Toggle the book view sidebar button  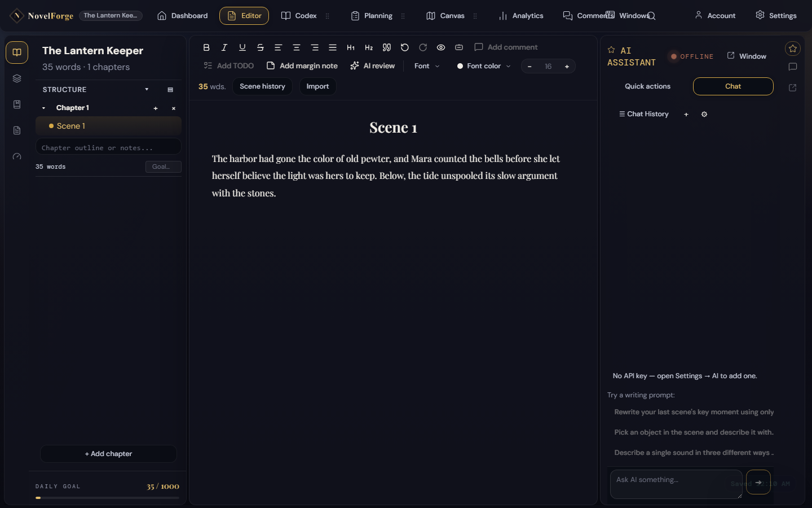click(x=17, y=52)
